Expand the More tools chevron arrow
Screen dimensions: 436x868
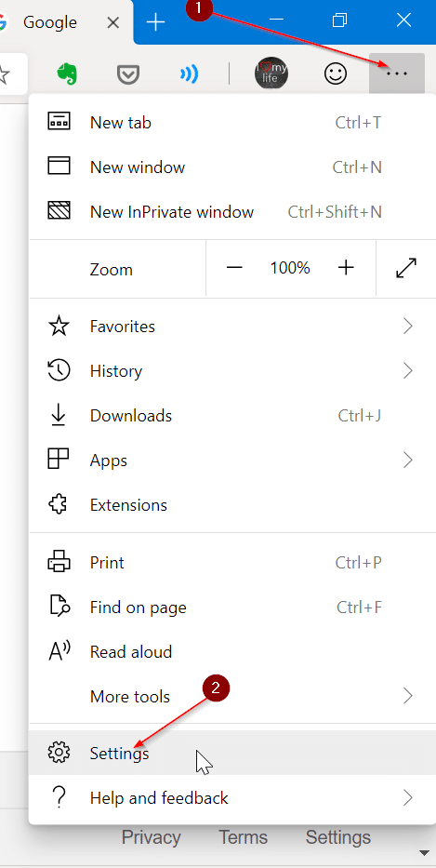pyautogui.click(x=408, y=697)
